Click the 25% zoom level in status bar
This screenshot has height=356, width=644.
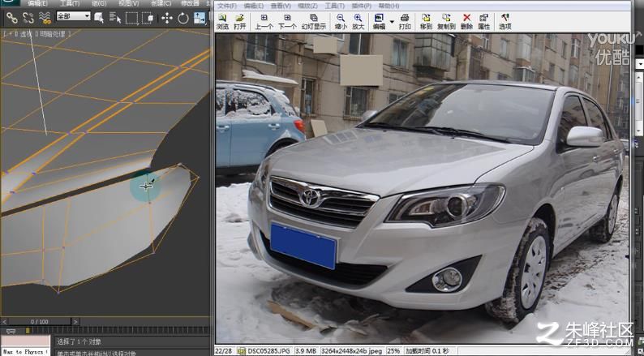(x=393, y=351)
